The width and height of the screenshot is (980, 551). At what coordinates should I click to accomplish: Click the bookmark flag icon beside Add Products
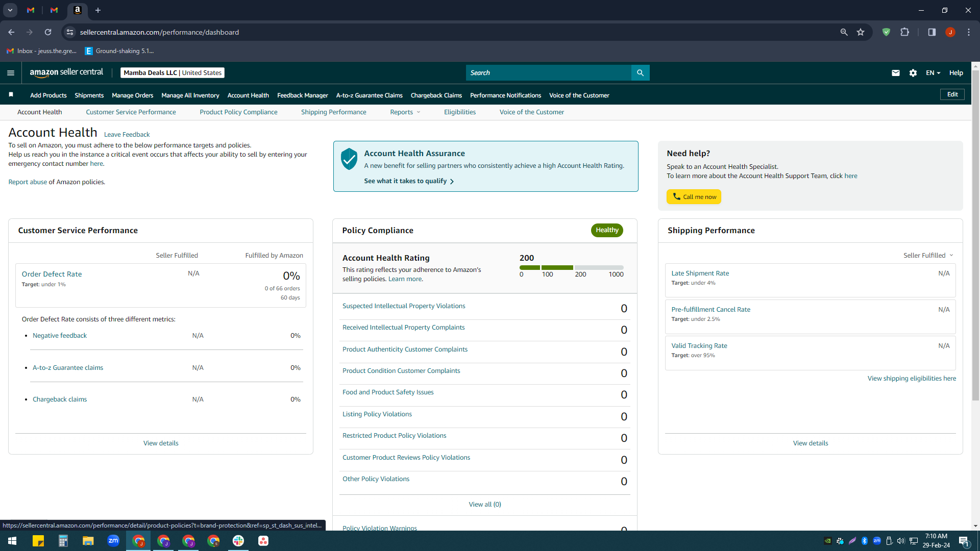coord(11,95)
